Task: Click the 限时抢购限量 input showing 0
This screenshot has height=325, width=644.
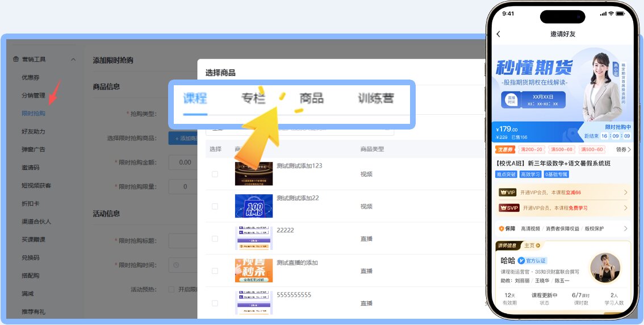Action: [x=183, y=186]
